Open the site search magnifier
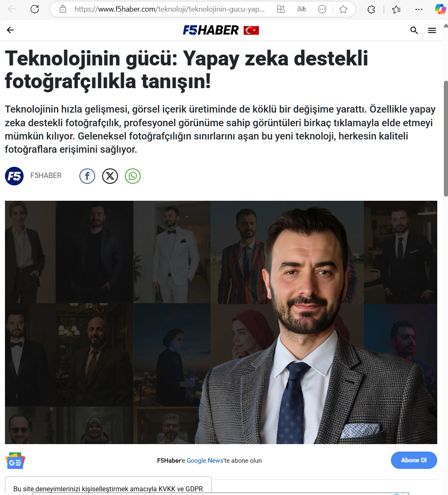The image size is (448, 495). 414,30
